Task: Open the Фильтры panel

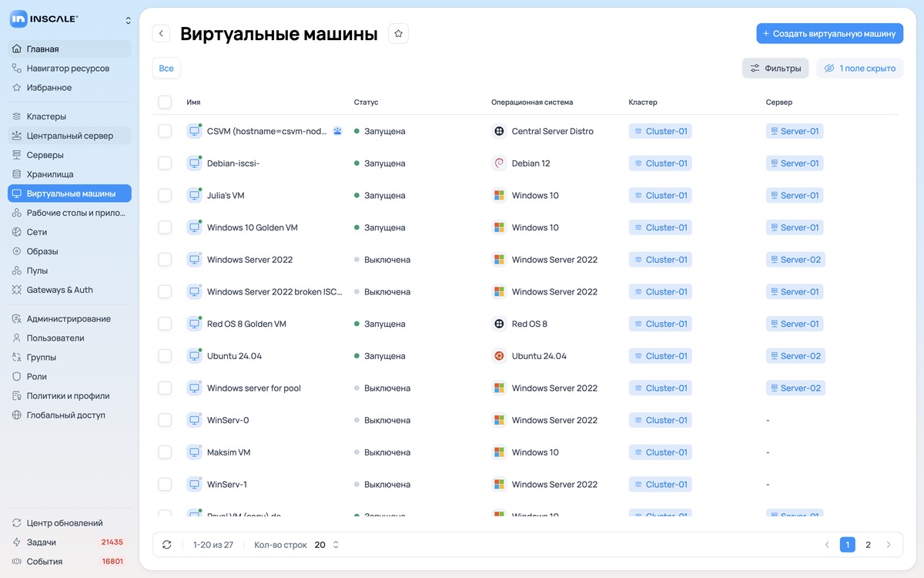Action: click(x=775, y=69)
